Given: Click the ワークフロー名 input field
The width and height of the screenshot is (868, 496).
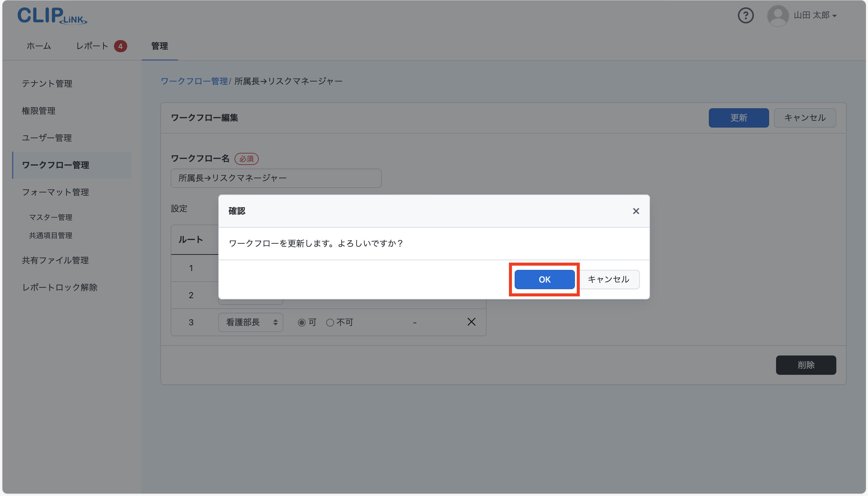Looking at the screenshot, I should click(276, 178).
